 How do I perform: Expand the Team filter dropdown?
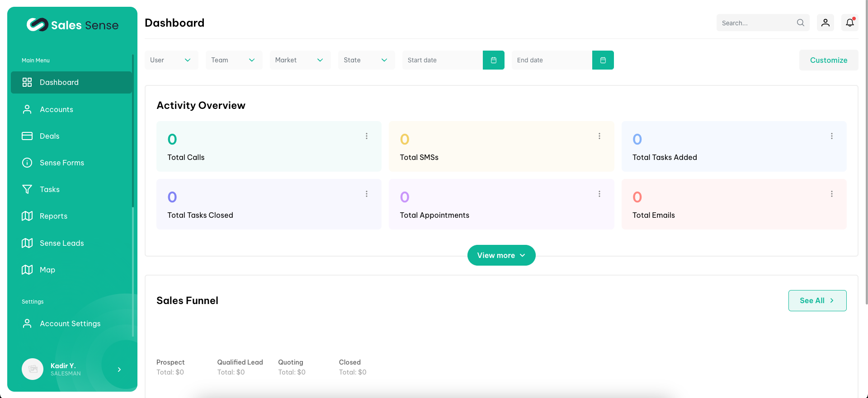(x=233, y=60)
